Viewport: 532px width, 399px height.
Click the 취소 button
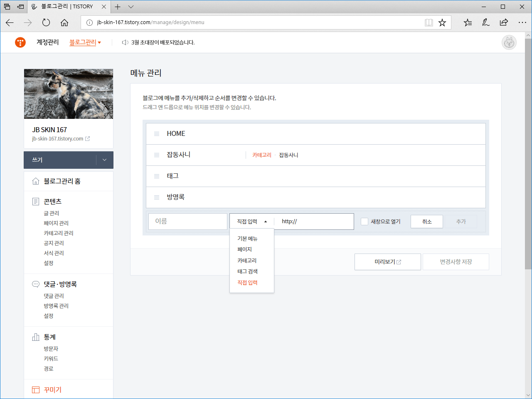pyautogui.click(x=427, y=222)
